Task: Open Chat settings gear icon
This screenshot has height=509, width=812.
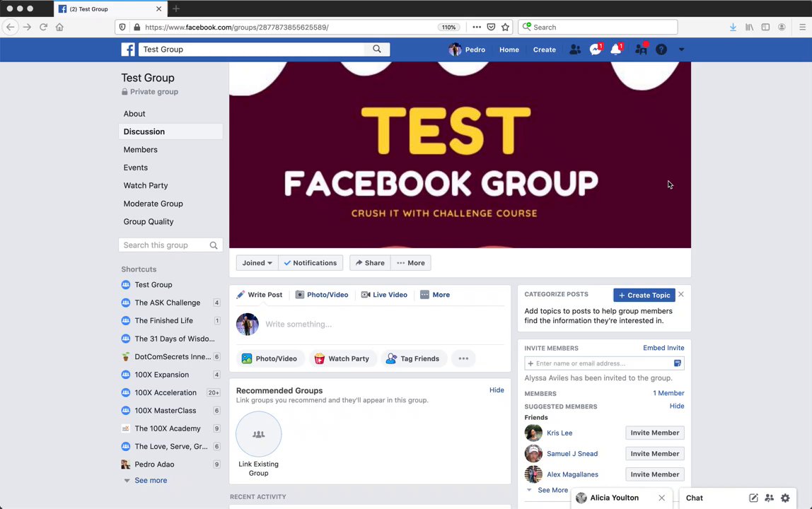Action: pyautogui.click(x=786, y=498)
